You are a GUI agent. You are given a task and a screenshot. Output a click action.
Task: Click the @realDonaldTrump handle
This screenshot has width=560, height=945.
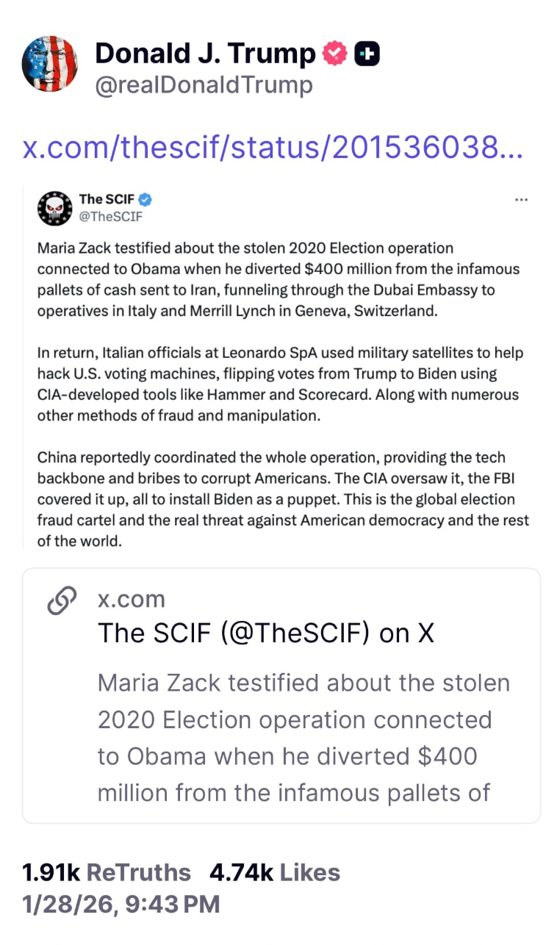point(203,85)
